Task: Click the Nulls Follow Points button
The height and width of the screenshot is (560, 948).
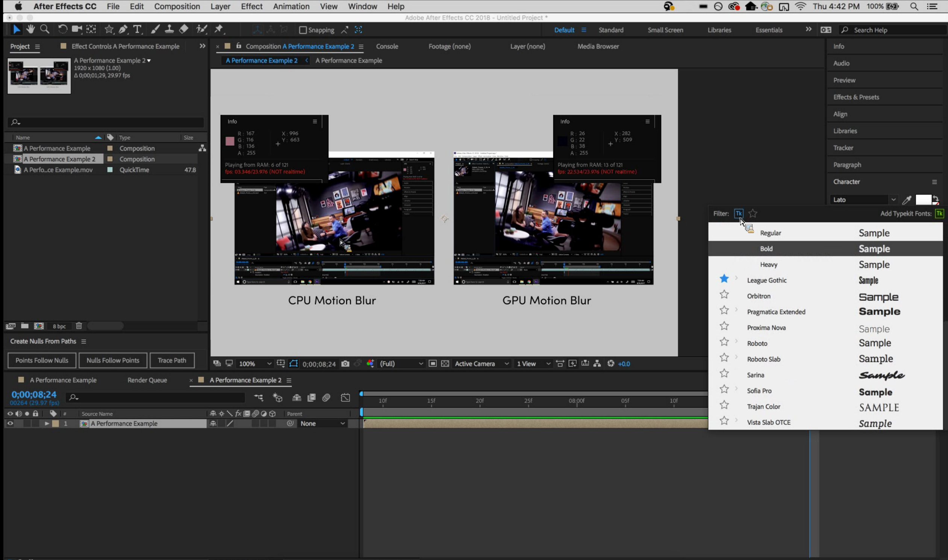Action: pos(113,360)
